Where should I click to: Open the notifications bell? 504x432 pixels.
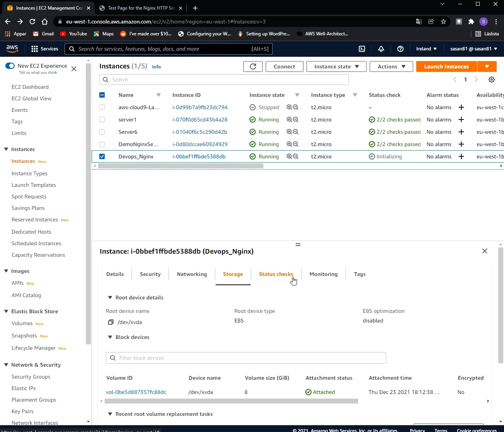point(381,49)
